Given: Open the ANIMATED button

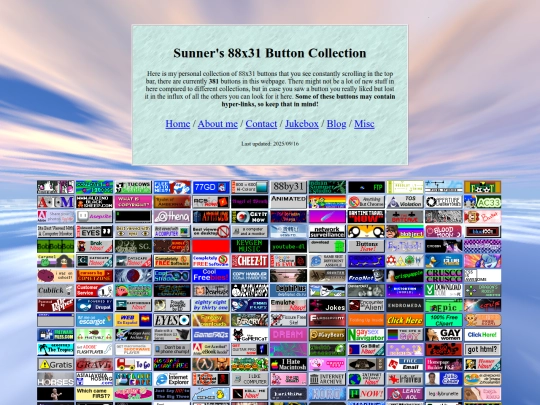Looking at the screenshot, I should (289, 202).
